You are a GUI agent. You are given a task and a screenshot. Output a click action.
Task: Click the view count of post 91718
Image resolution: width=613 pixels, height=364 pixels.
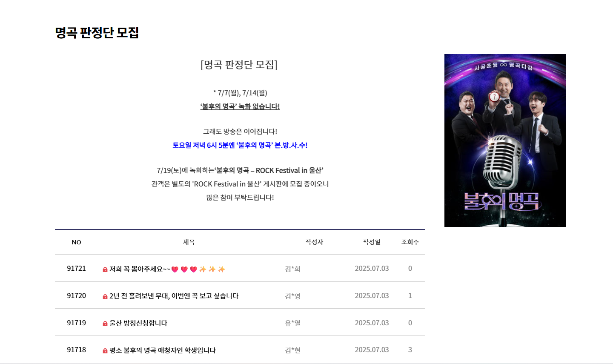pos(410,350)
